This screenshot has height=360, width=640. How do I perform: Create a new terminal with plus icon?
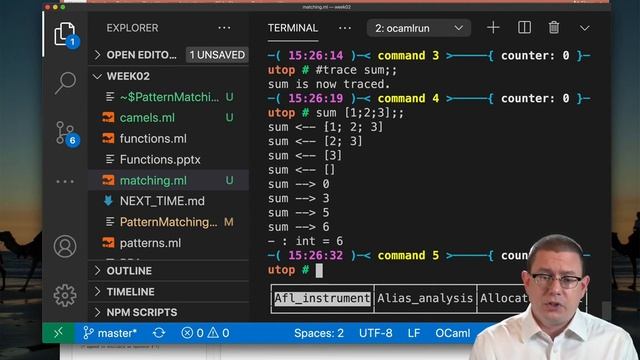(493, 28)
